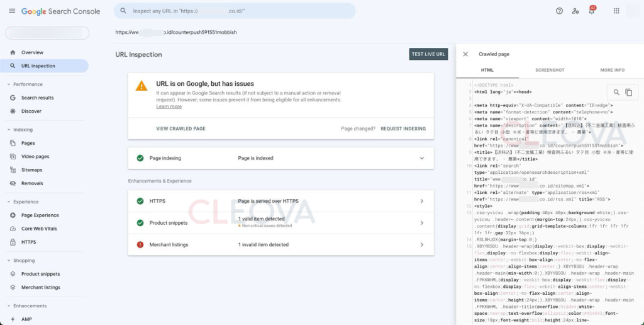This screenshot has width=644, height=325.
Task: Collapse the Enhancements sidebar section
Action: pos(9,306)
